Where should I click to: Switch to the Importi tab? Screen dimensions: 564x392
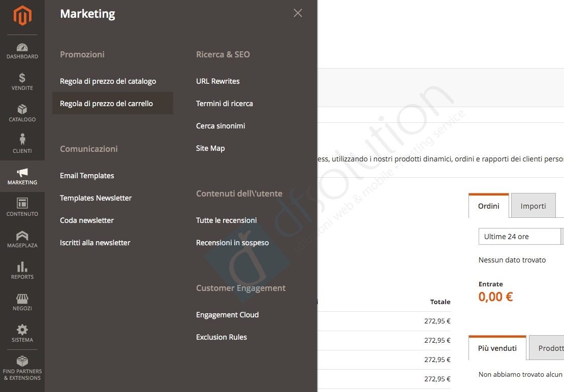(533, 206)
